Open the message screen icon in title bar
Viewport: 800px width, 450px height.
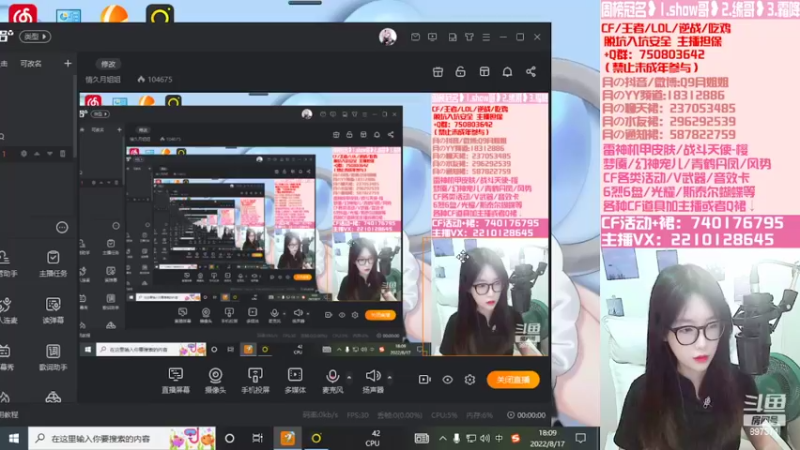(432, 37)
